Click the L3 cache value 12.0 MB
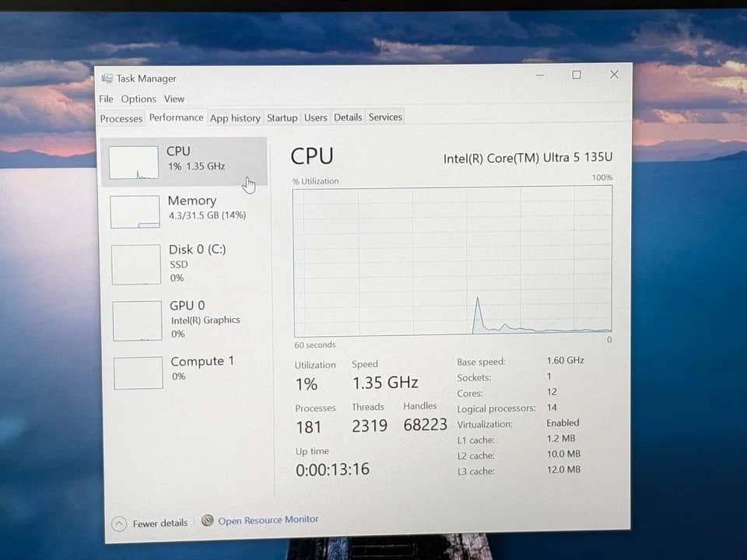The width and height of the screenshot is (747, 560). pos(563,470)
